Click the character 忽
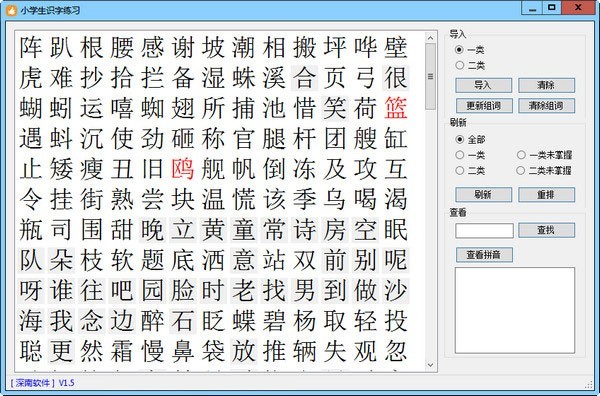Screen dimensions: 600x396 tap(396, 351)
